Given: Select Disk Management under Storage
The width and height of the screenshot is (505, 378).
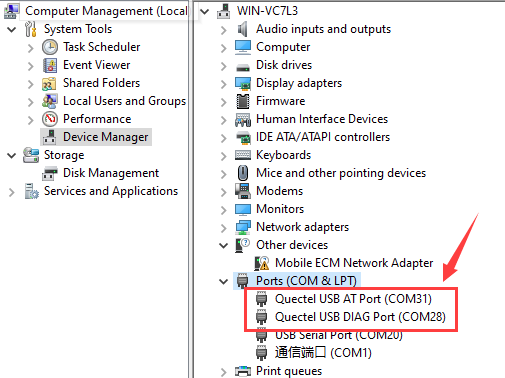Looking at the screenshot, I should 111,173.
